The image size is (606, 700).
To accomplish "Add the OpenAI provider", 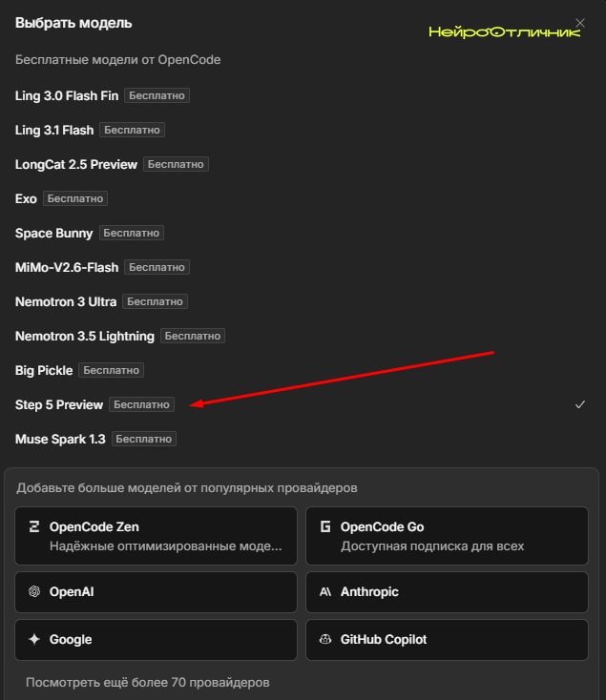I will (156, 592).
